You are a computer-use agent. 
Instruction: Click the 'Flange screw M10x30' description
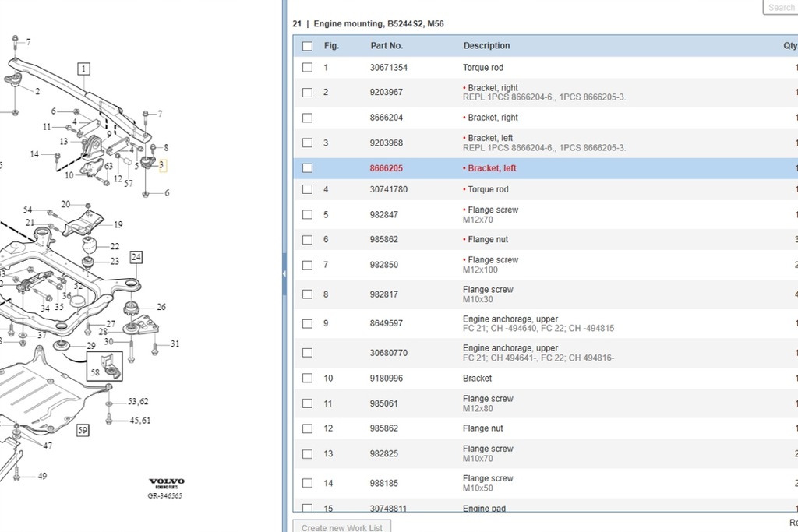488,294
